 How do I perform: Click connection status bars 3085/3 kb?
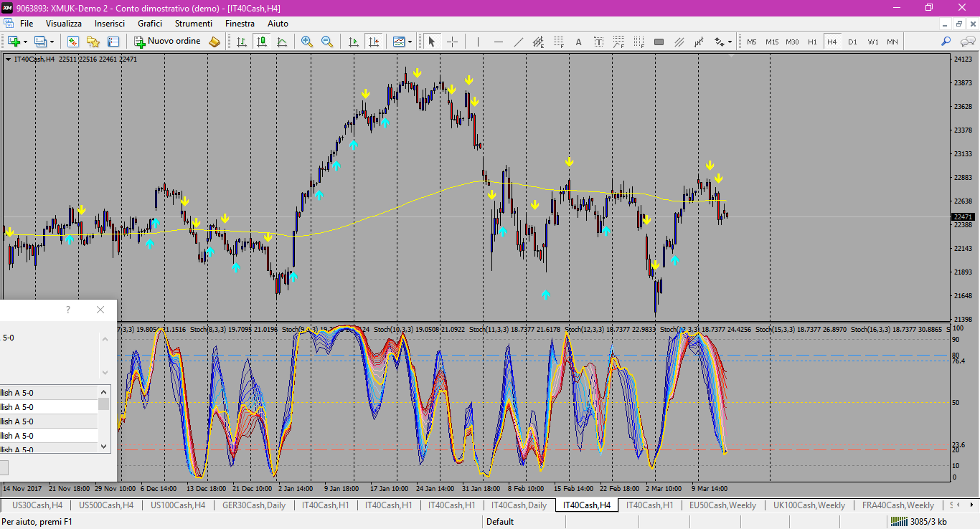click(919, 522)
